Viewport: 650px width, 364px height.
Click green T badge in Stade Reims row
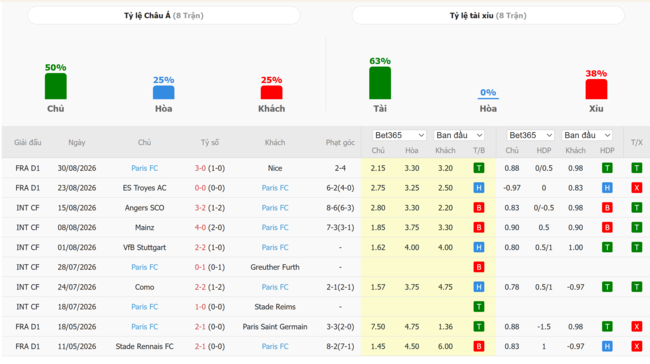pos(478,307)
